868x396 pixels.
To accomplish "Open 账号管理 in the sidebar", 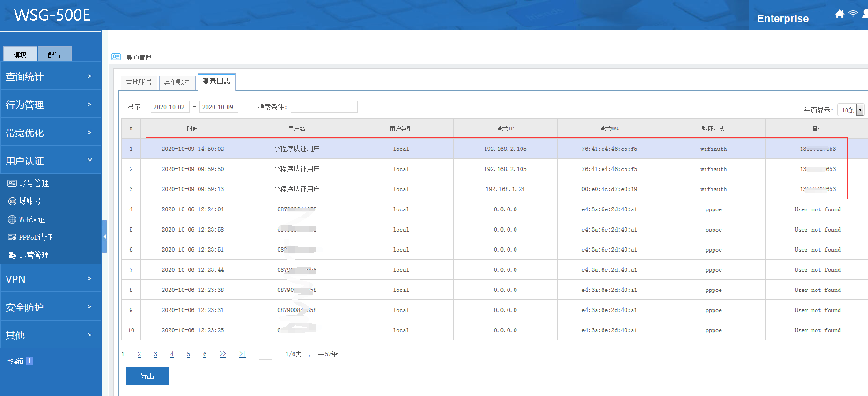I will pyautogui.click(x=33, y=183).
